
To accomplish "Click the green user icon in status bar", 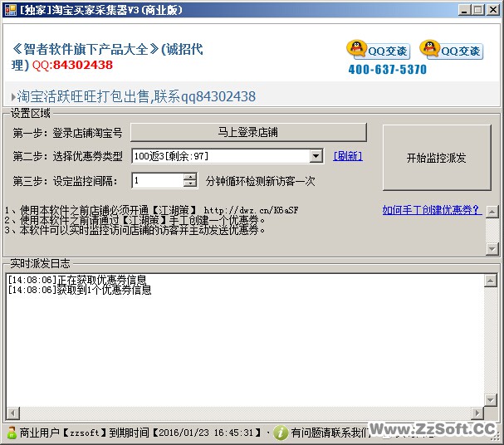I will click(12, 433).
